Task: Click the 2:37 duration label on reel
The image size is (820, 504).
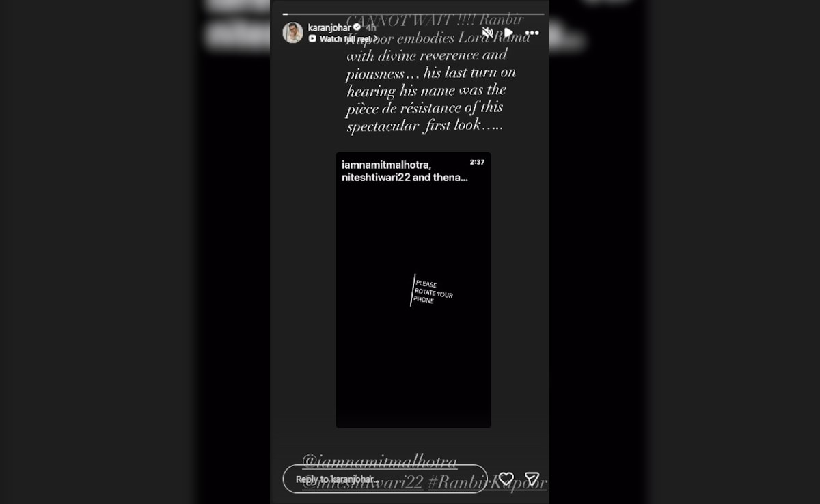Action: [477, 162]
